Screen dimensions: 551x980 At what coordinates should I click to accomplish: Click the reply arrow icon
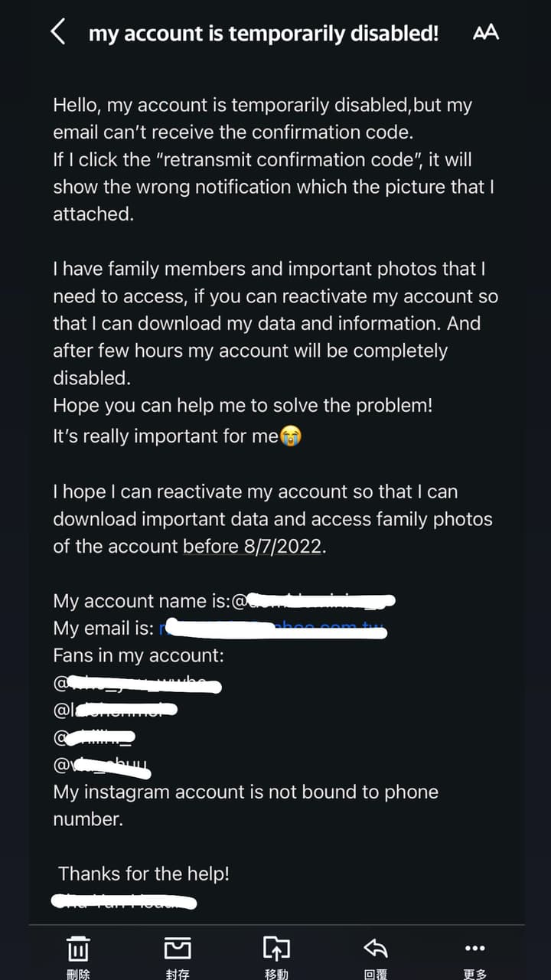[x=376, y=949]
